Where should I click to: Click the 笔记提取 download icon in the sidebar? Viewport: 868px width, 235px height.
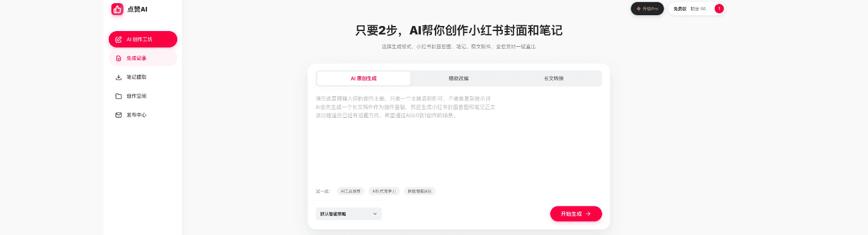(118, 77)
